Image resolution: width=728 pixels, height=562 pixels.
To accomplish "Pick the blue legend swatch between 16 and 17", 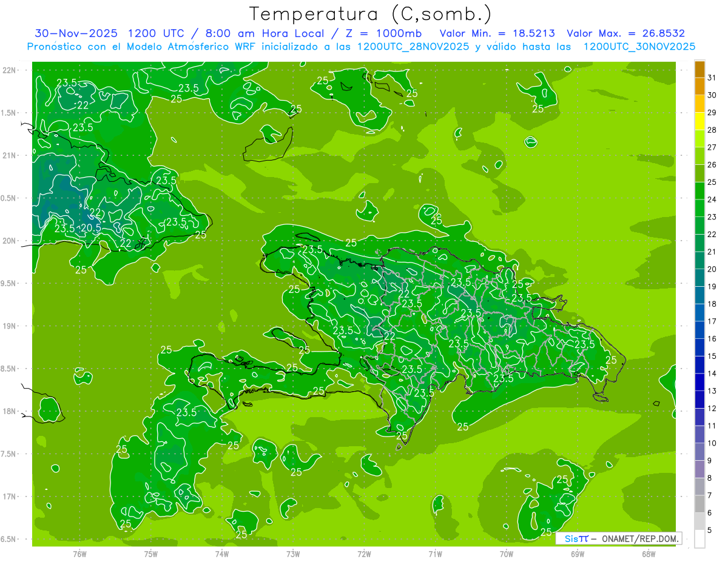I will pyautogui.click(x=700, y=330).
